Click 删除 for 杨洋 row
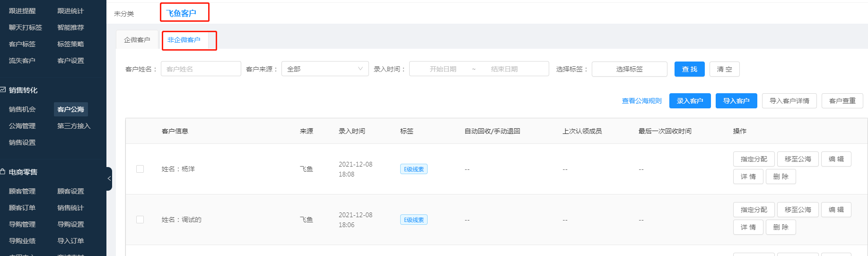 tap(781, 177)
